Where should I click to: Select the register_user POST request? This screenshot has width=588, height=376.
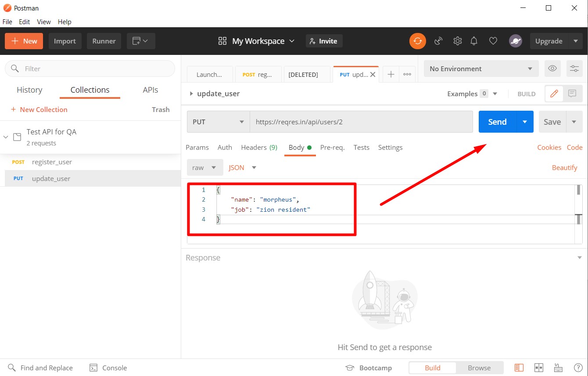coord(52,162)
